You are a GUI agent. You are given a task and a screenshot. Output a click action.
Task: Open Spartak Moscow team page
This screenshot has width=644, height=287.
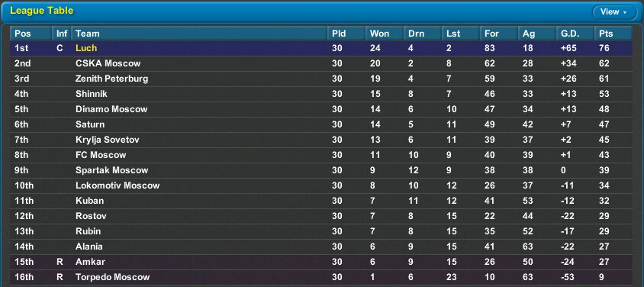click(111, 170)
